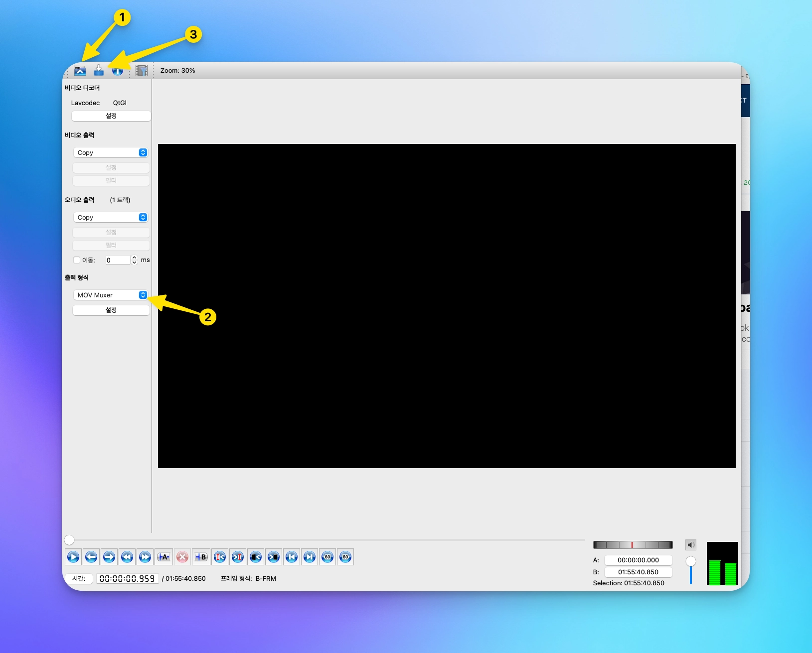Click the vertical volume slider handle

(x=691, y=561)
